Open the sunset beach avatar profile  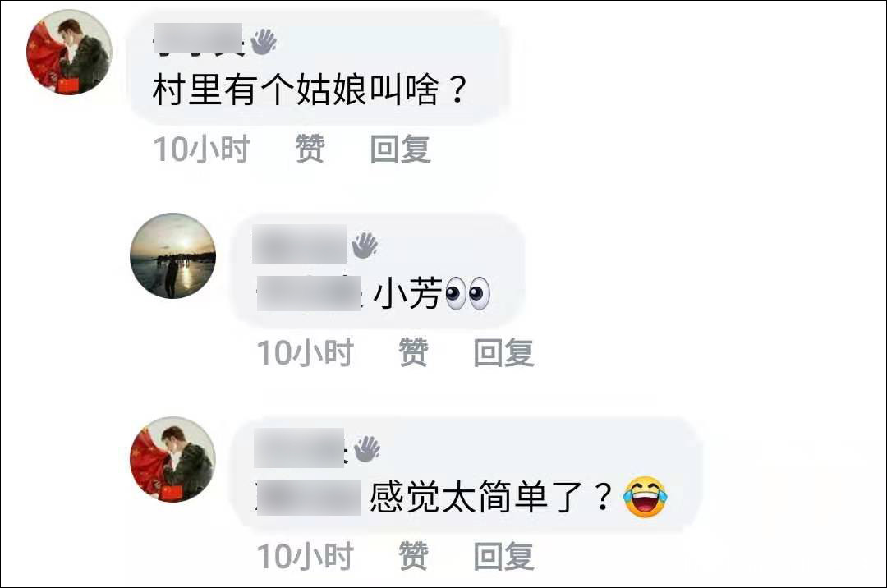click(173, 255)
